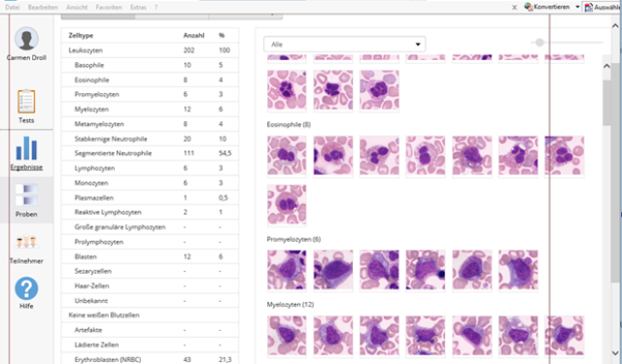Open the Favoriten menu
This screenshot has width=622, height=364.
pos(109,7)
